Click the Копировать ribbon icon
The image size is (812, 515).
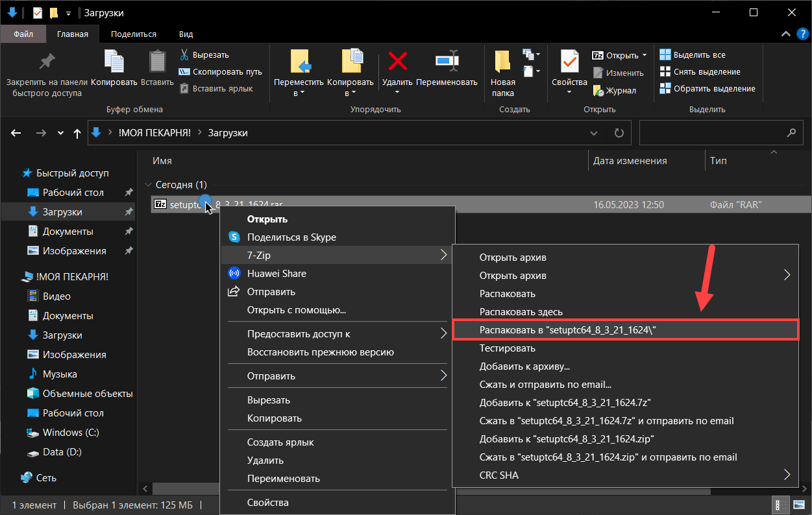(x=114, y=62)
